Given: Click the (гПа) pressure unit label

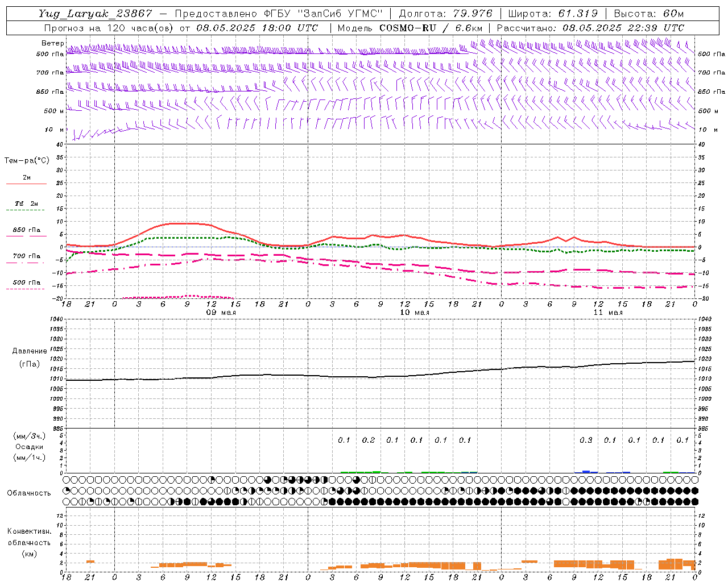Looking at the screenshot, I should coord(29,364).
